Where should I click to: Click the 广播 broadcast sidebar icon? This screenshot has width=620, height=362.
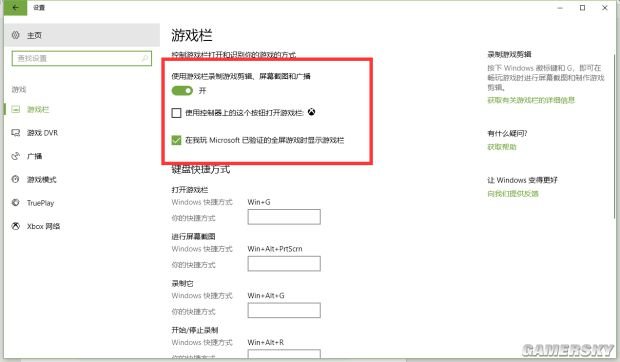[15, 156]
